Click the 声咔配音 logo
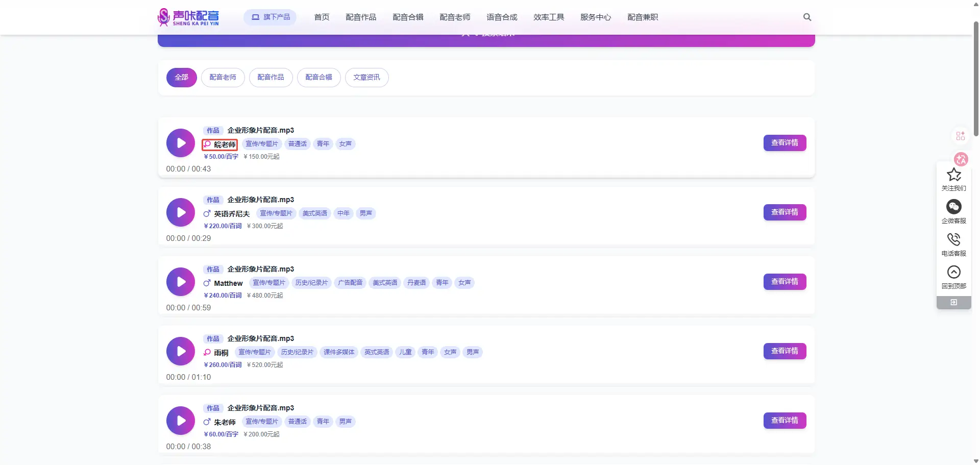Screen dimensions: 980x465 (x=188, y=17)
